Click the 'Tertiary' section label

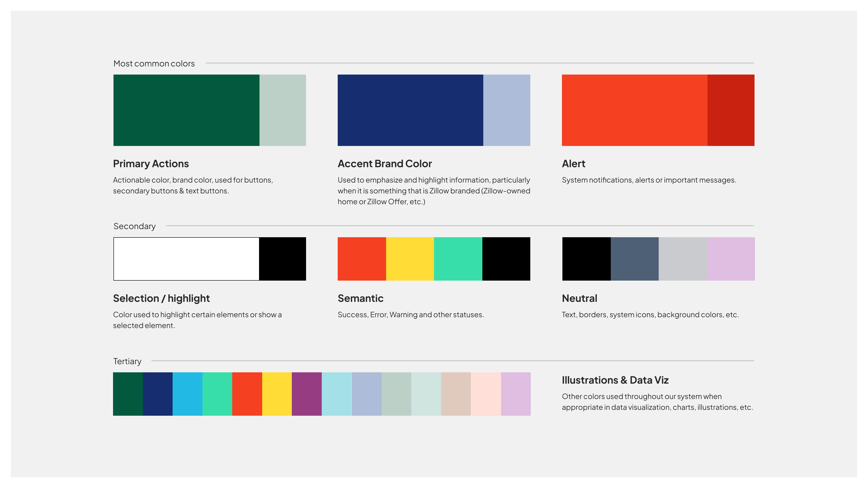click(x=127, y=361)
